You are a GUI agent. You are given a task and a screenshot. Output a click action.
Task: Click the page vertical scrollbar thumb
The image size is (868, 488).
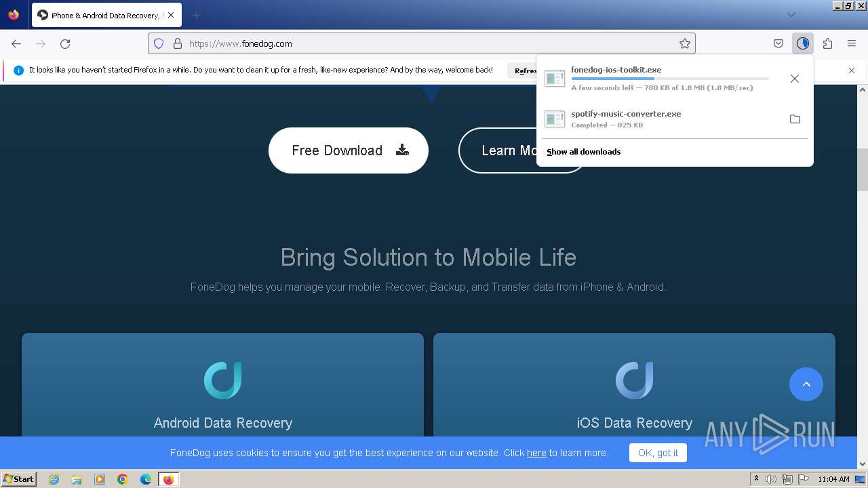[863, 169]
